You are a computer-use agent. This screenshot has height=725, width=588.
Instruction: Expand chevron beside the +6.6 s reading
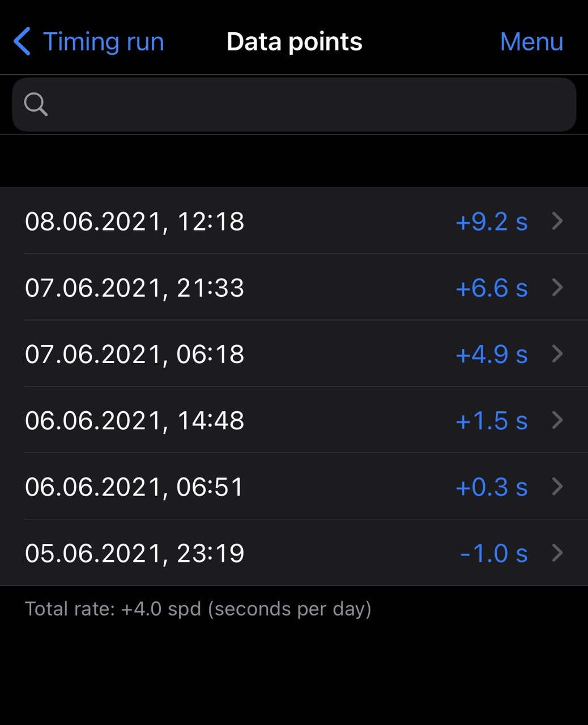coord(557,287)
